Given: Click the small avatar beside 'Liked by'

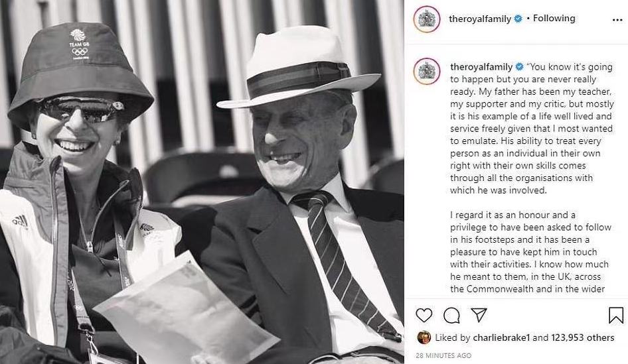Looking at the screenshot, I should pos(424,337).
